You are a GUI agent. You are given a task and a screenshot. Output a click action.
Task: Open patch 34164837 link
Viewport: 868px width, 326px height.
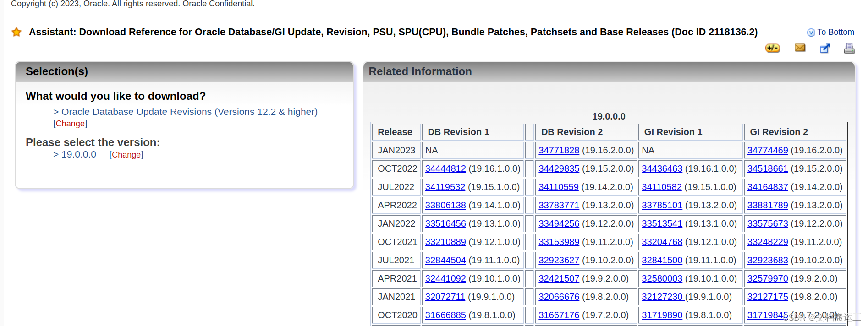[768, 187]
